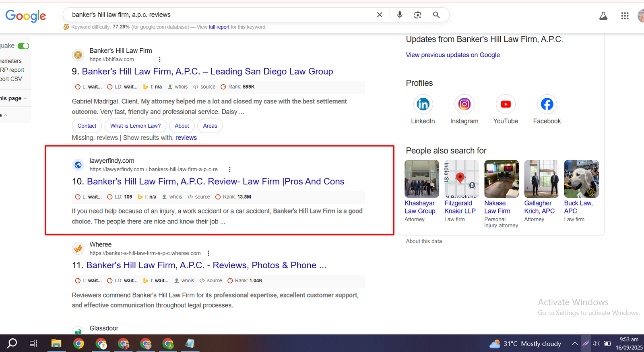Open Google Lens image search
This screenshot has height=352, width=644.
click(x=418, y=15)
